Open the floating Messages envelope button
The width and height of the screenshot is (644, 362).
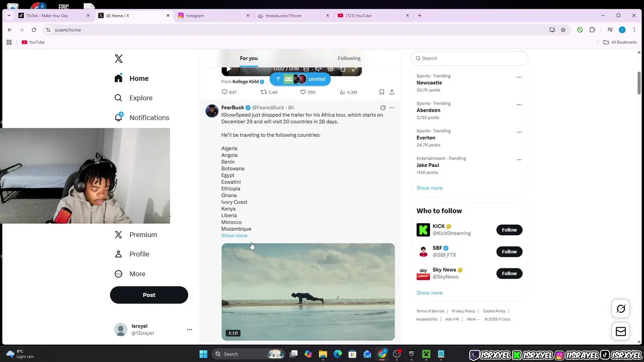coord(621,332)
